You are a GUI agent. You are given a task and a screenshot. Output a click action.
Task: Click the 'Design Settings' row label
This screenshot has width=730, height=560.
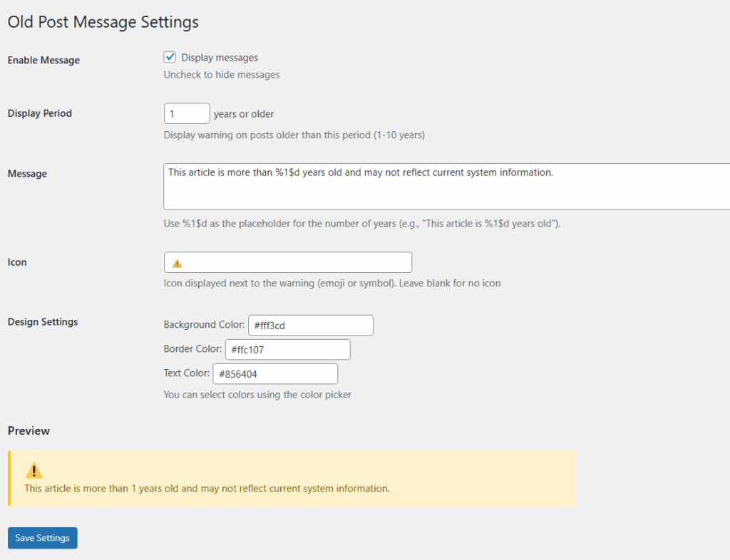pyautogui.click(x=43, y=322)
